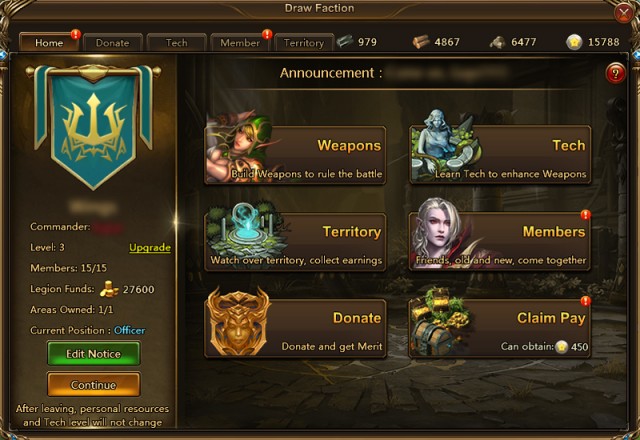The width and height of the screenshot is (640, 440).
Task: Switch to the Tech tab
Action: tap(176, 42)
